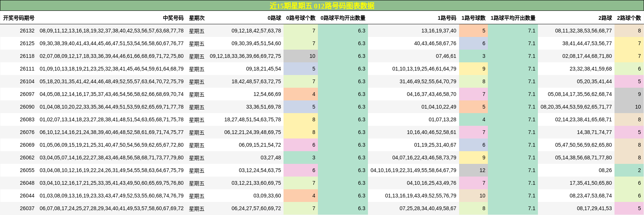
Task: Click the 1路号码 column header
Action: tap(447, 18)
